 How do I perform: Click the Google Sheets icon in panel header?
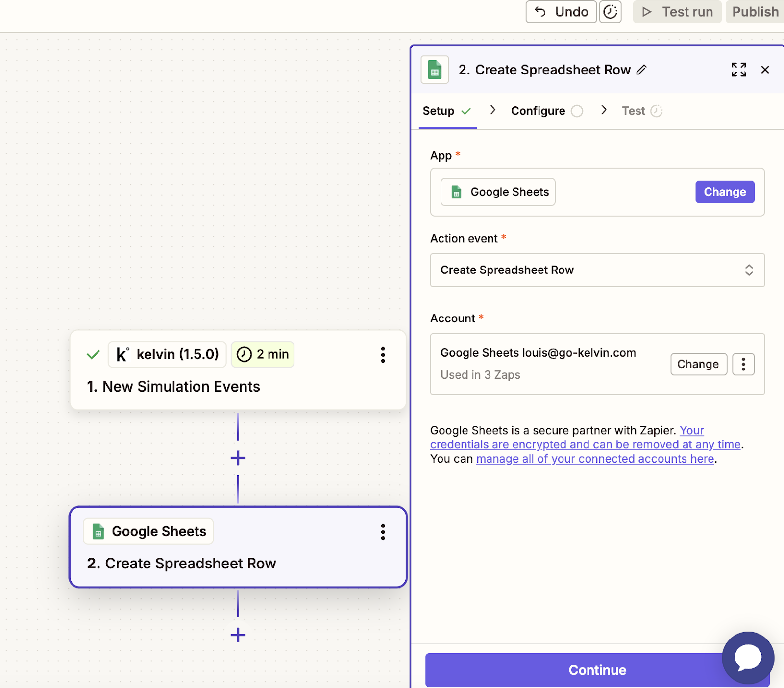point(435,70)
